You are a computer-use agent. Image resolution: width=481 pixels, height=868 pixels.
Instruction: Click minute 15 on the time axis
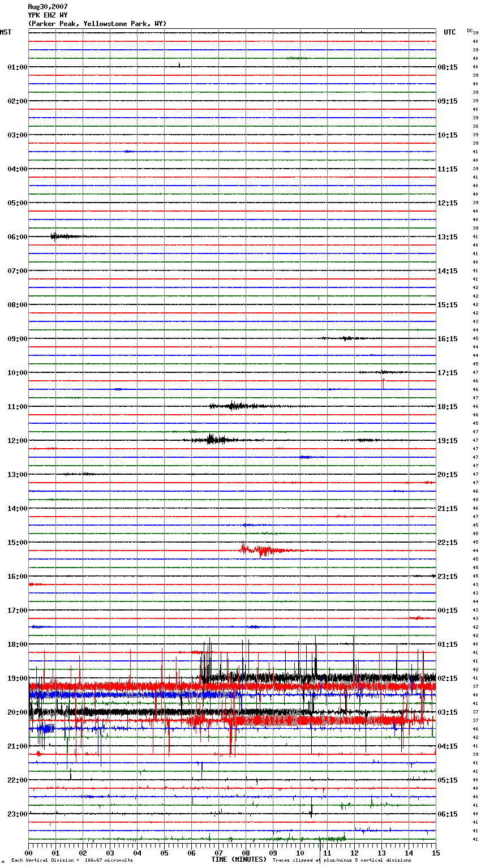[436, 853]
